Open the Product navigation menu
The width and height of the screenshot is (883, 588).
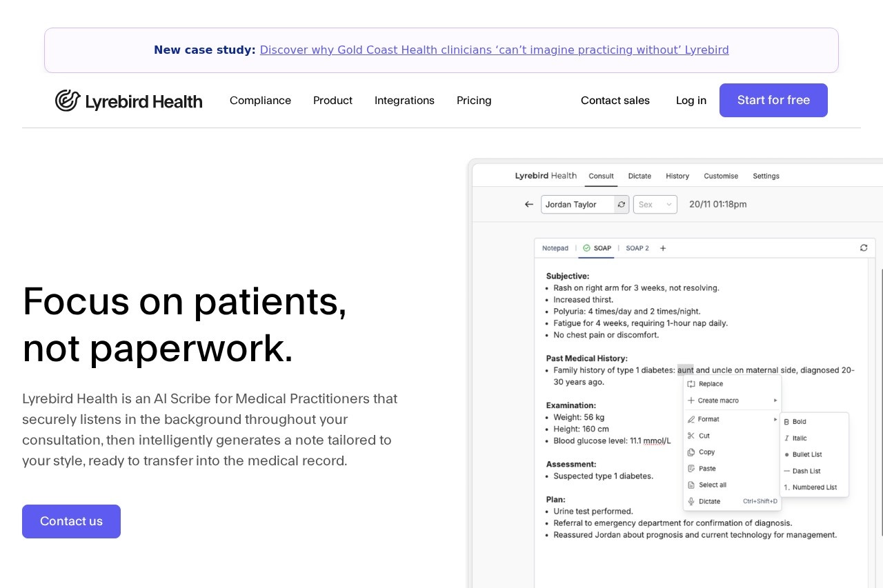pos(333,101)
